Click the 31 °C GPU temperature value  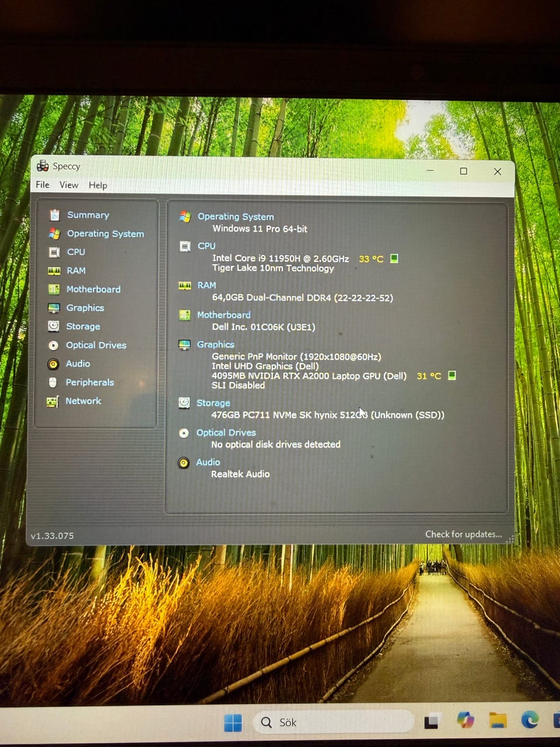click(429, 376)
